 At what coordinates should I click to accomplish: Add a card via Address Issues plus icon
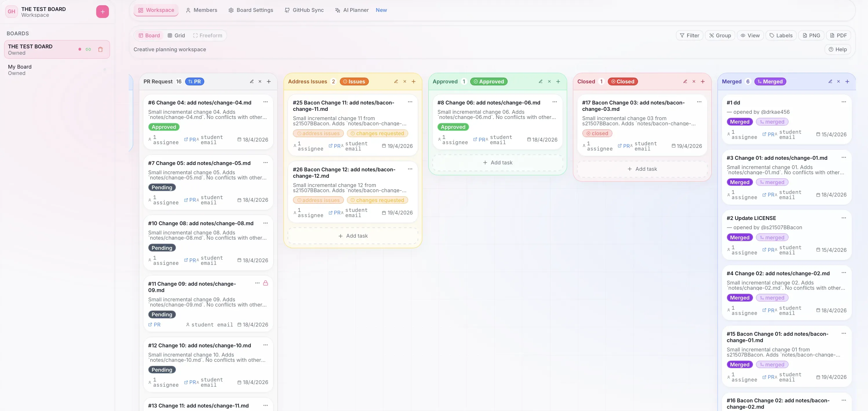click(413, 81)
